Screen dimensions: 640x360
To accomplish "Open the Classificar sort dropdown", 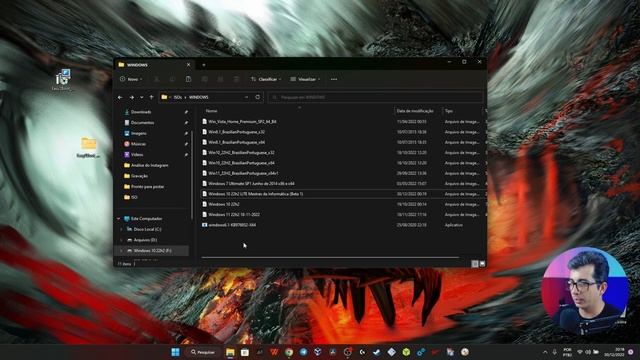I will click(266, 79).
